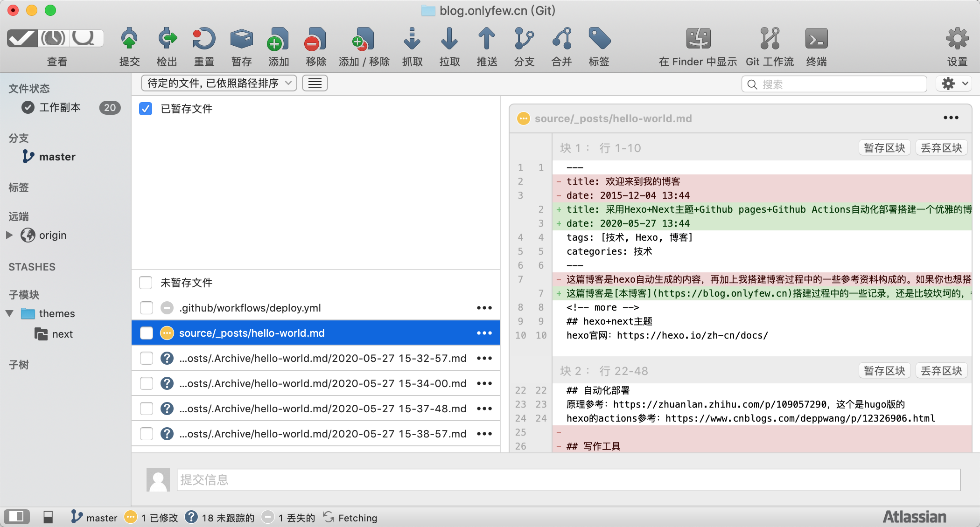
Task: Click 丢弃区块 button for 块 2
Action: coord(941,371)
